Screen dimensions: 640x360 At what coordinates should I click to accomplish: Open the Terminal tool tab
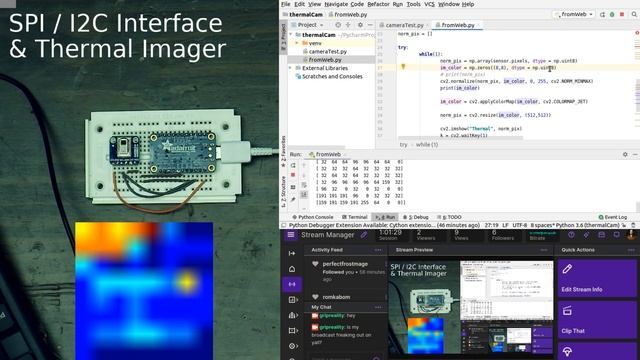(x=354, y=217)
